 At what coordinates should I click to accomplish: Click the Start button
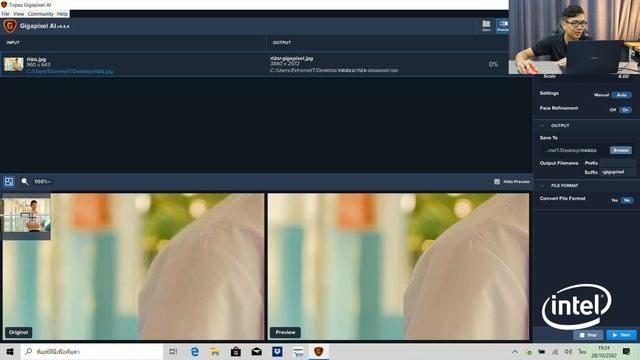pyautogui.click(x=622, y=335)
